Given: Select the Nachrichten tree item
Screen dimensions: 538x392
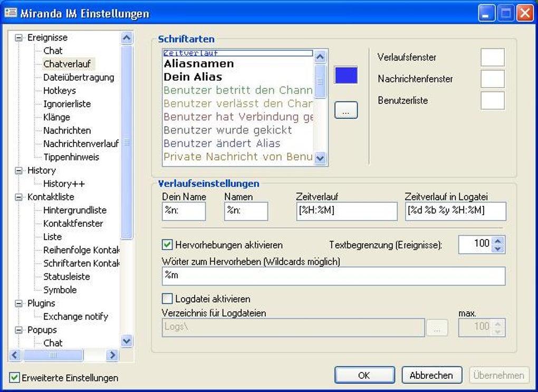Looking at the screenshot, I should [x=67, y=130].
